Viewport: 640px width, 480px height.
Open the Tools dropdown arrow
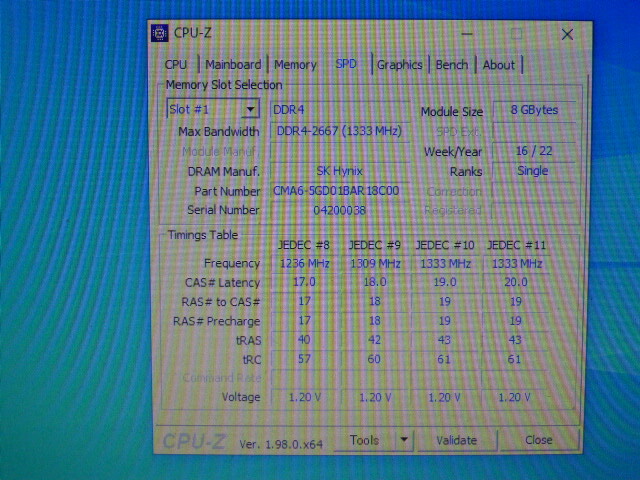tap(404, 440)
